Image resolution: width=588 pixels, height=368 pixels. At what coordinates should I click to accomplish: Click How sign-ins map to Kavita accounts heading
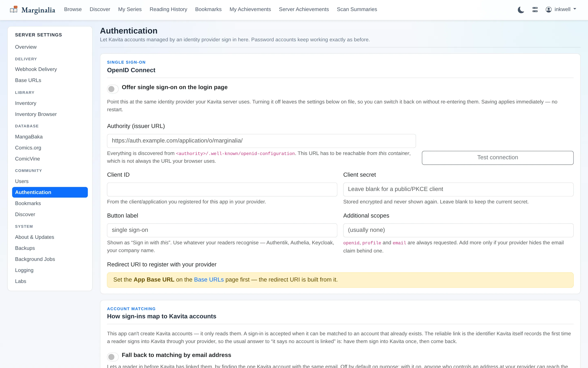coord(161,316)
